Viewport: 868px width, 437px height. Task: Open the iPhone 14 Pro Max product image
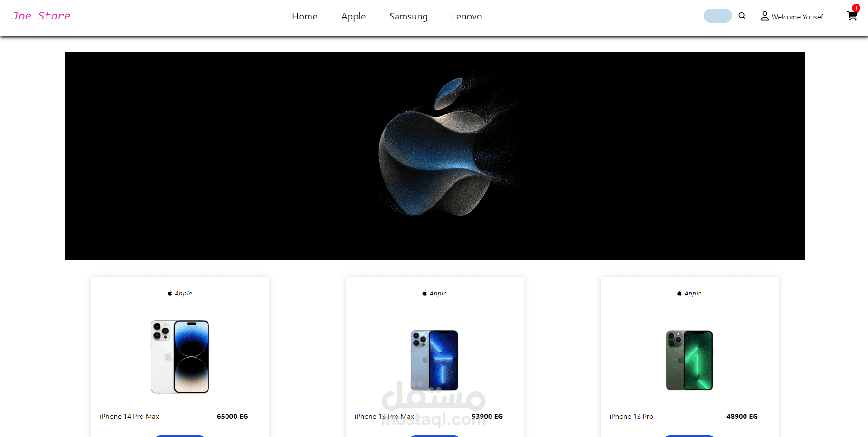[x=180, y=357]
